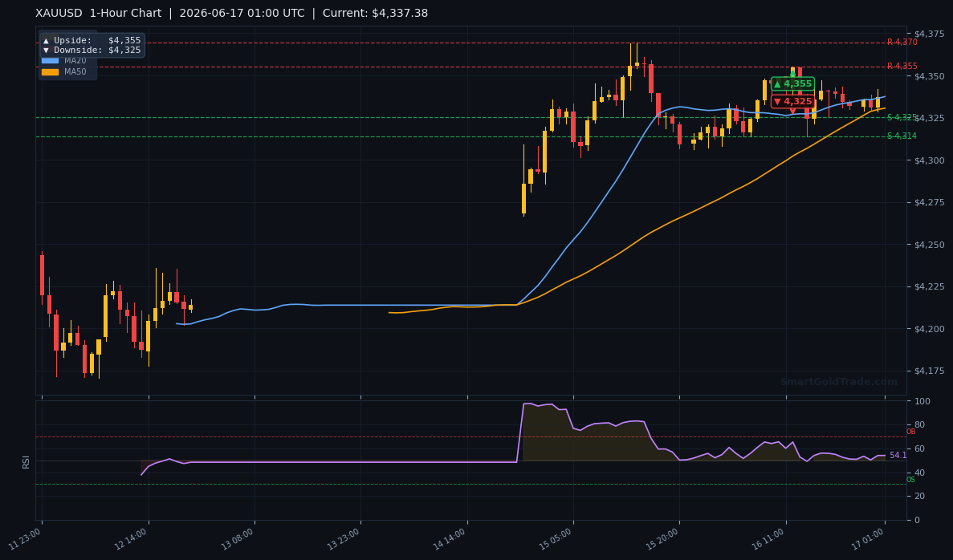Click the Upside $4,355 line in info box
This screenshot has width=953, height=560.
pos(92,40)
